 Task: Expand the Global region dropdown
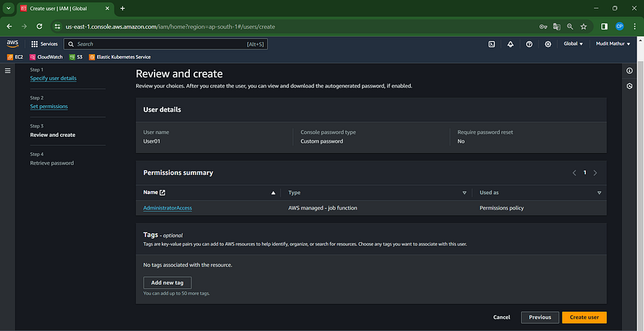tap(573, 44)
